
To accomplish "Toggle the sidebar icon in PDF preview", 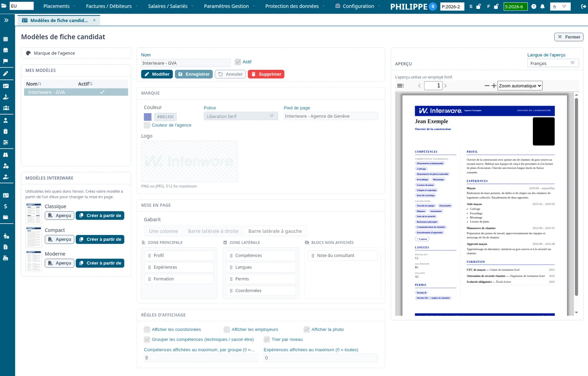I will click(401, 86).
